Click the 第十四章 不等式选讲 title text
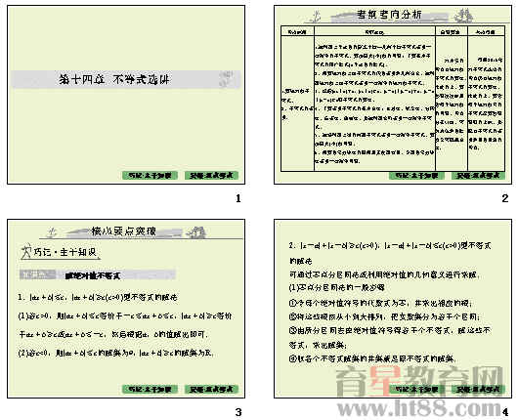 pyautogui.click(x=114, y=79)
